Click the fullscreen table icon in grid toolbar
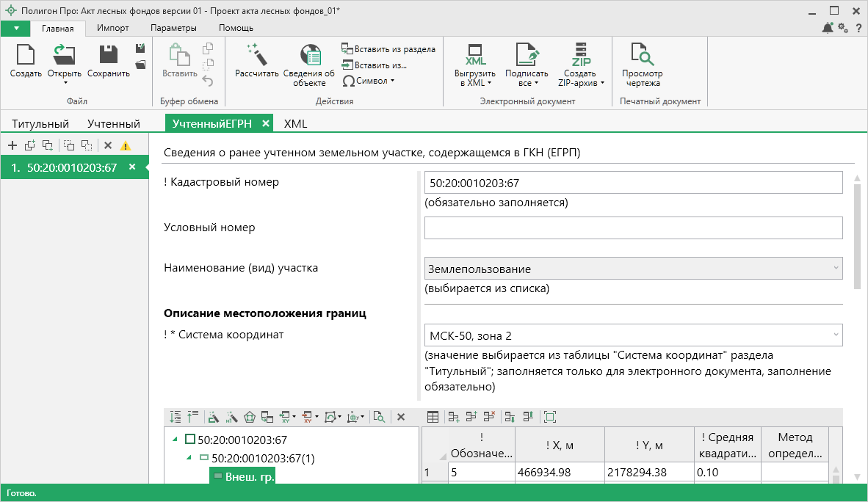 pos(550,417)
